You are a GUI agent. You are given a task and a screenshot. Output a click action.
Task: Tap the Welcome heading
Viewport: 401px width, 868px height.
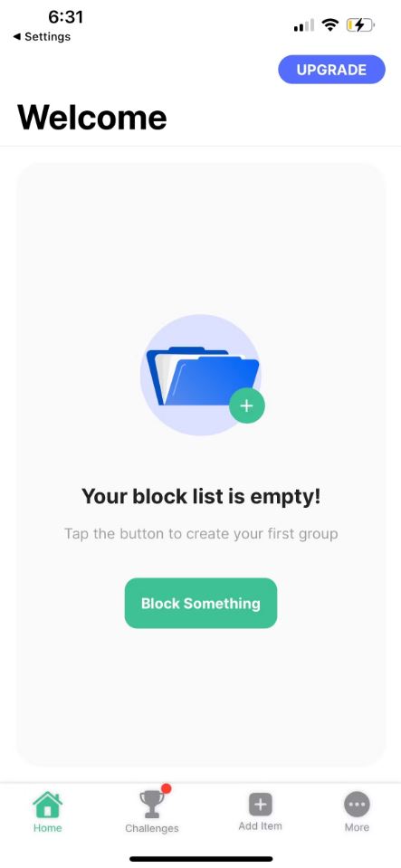point(92,117)
